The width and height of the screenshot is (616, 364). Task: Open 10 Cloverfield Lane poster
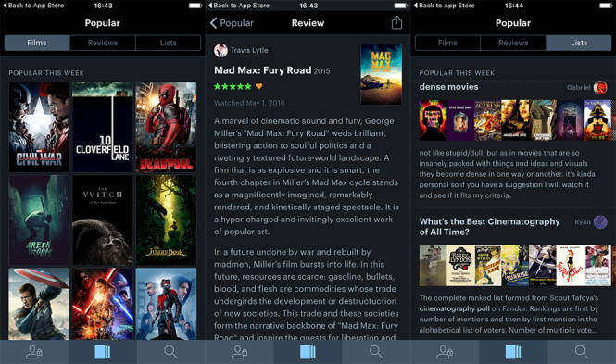(x=103, y=127)
